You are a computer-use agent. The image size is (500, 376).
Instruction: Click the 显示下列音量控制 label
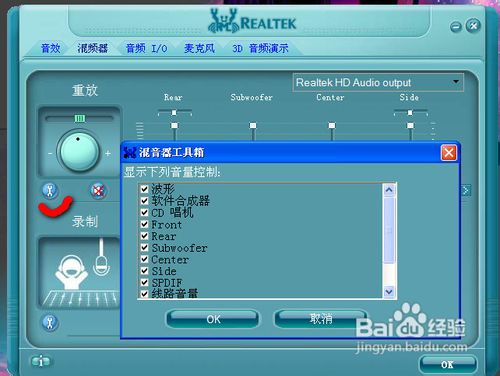pyautogui.click(x=172, y=172)
